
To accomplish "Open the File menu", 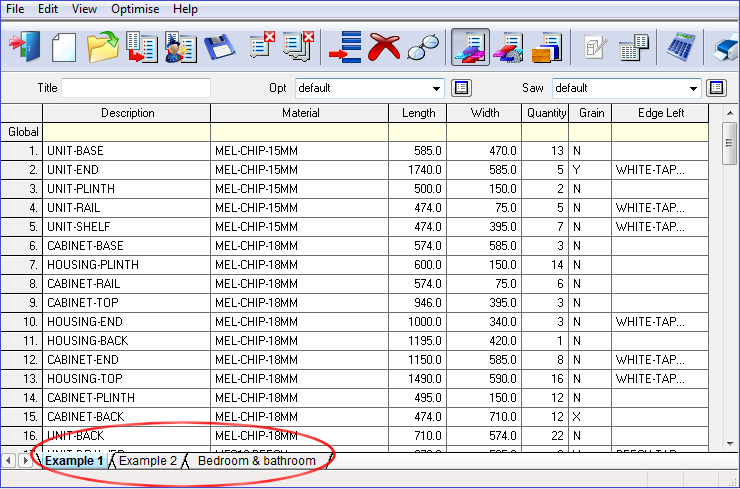I will tap(15, 9).
